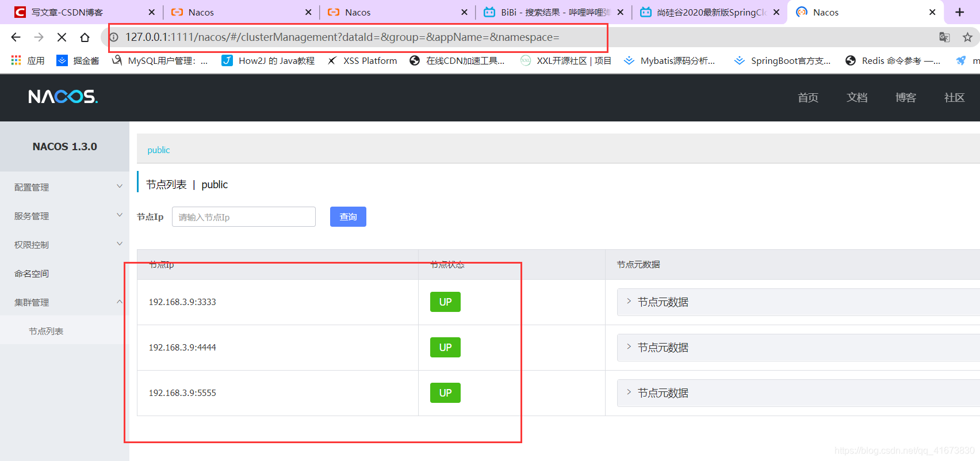
Task: Collapse 集群管理 sidebar menu
Action: coord(64,302)
